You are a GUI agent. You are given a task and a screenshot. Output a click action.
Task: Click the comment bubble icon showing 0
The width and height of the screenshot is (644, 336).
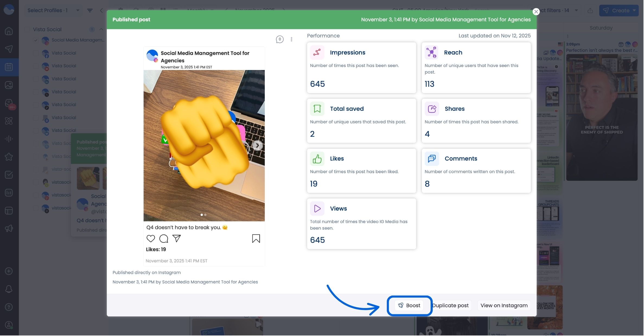tap(280, 39)
